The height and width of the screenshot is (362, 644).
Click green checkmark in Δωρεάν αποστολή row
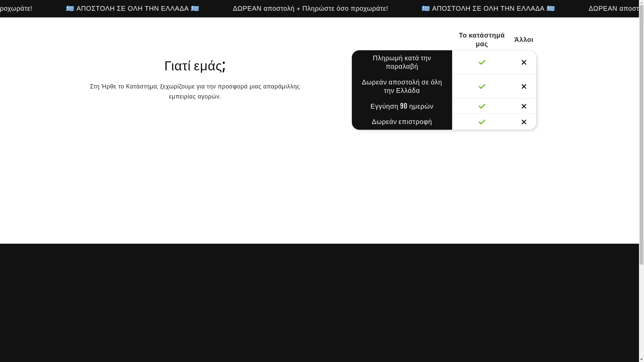(482, 86)
